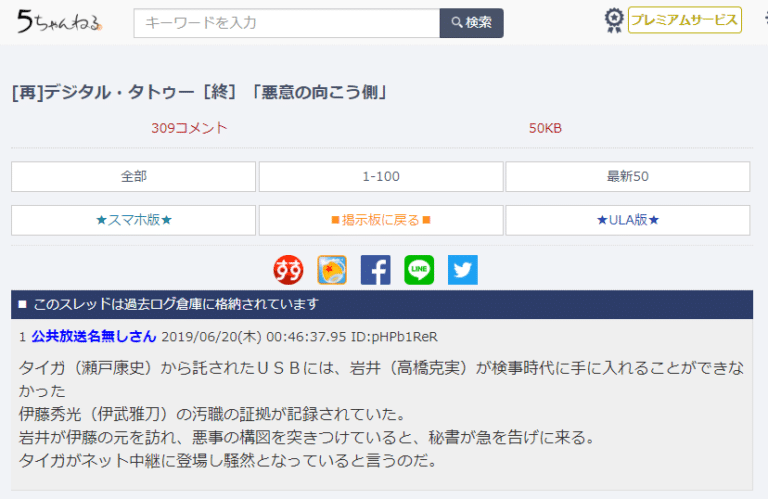Share thread via LINE icon
The image size is (768, 499).
pos(419,270)
